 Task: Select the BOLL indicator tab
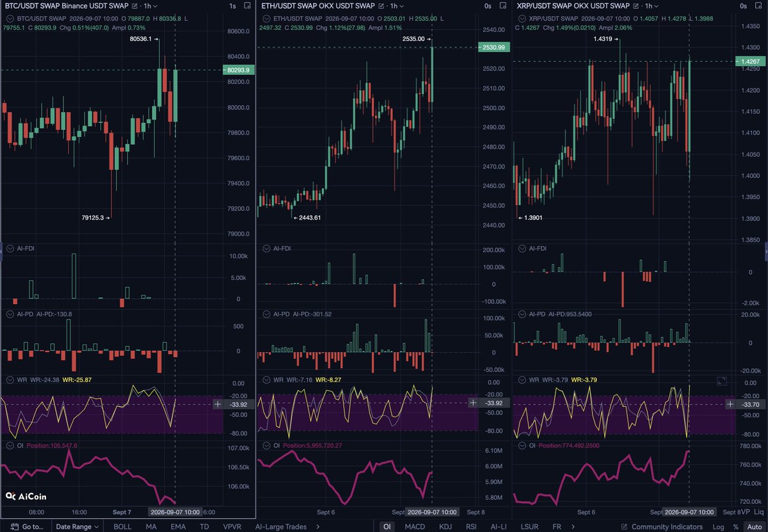point(122,527)
